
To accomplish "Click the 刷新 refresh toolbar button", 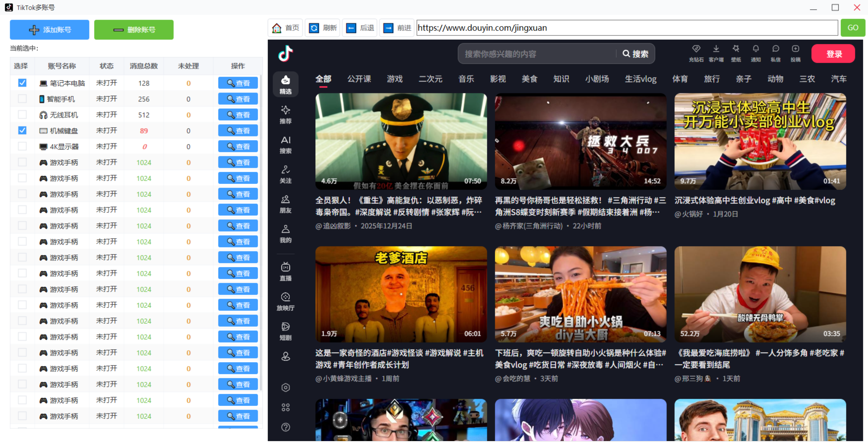I will 322,28.
